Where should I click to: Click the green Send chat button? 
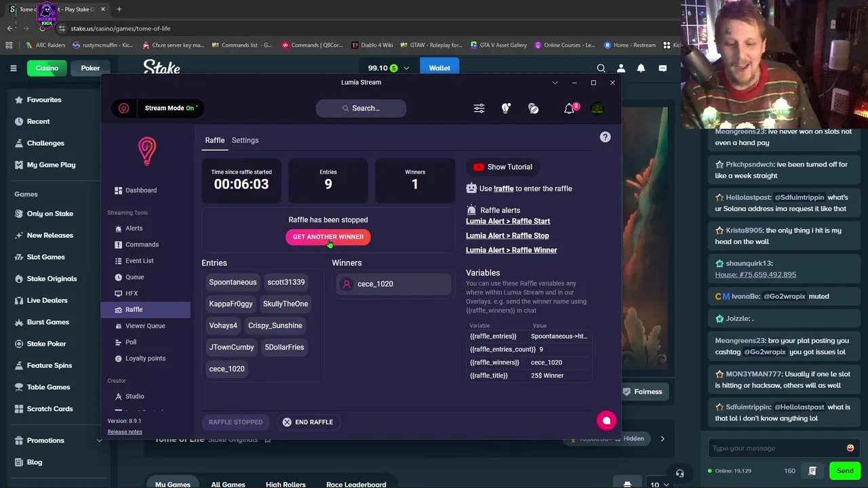pyautogui.click(x=845, y=470)
